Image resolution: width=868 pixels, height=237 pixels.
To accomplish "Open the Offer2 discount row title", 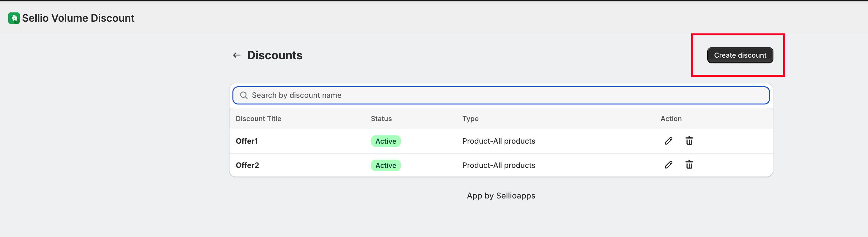I will 247,165.
